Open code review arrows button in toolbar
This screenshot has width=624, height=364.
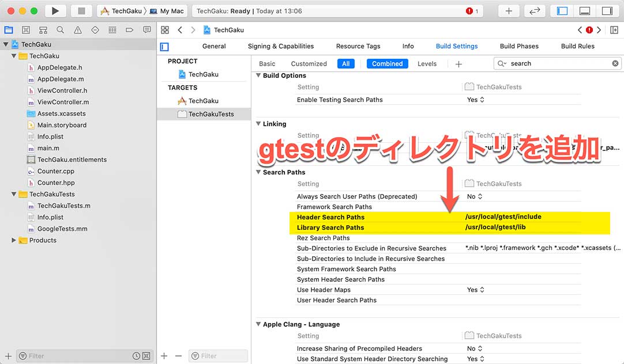(x=535, y=11)
